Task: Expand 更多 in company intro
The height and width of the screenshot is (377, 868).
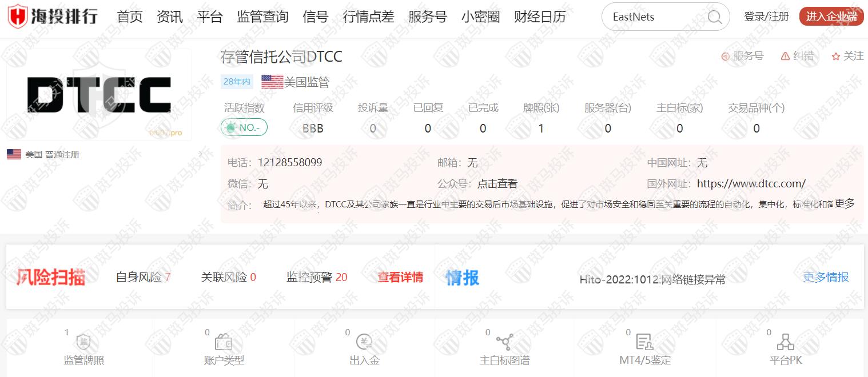Action: [x=845, y=204]
